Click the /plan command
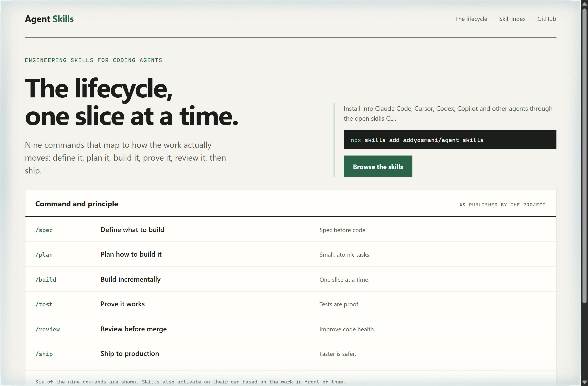The width and height of the screenshot is (588, 386). pos(44,255)
